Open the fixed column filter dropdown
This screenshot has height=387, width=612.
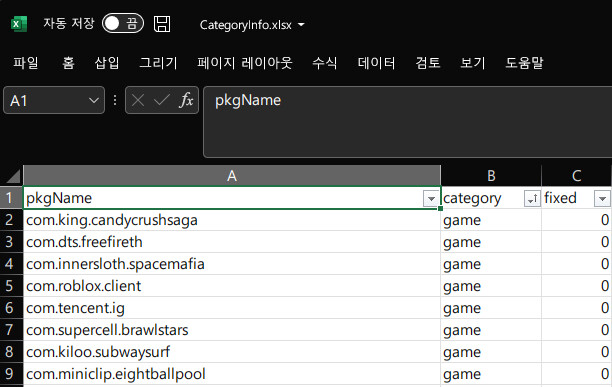click(x=602, y=199)
